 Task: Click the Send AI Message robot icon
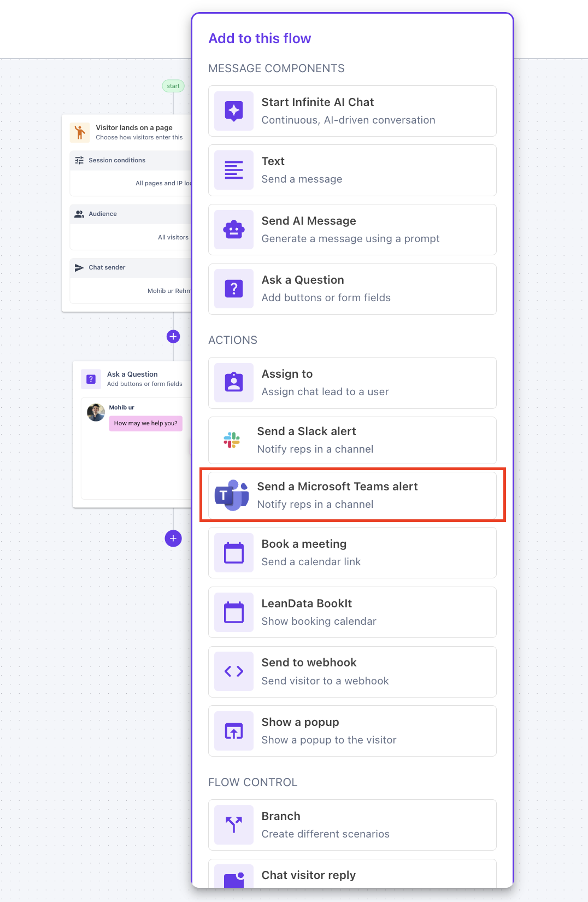pos(234,230)
